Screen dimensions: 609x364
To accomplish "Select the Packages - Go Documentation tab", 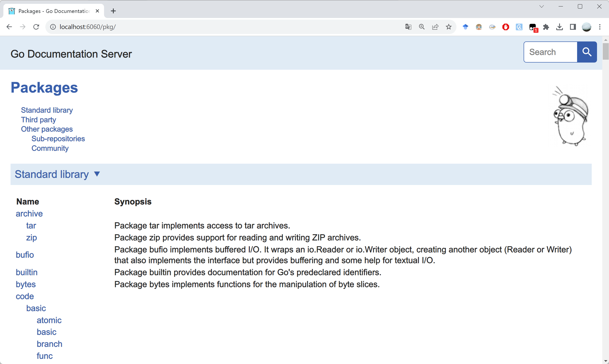I will point(54,11).
